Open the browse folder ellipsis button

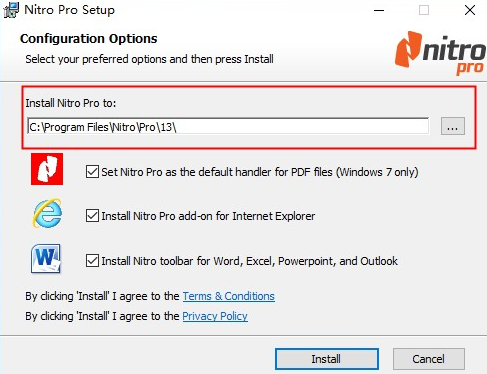coord(453,126)
